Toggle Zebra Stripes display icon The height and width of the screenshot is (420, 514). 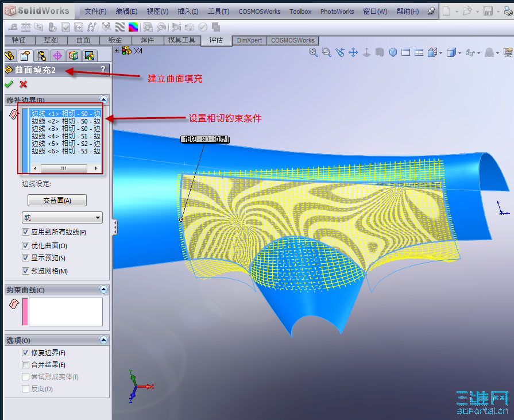[120, 27]
